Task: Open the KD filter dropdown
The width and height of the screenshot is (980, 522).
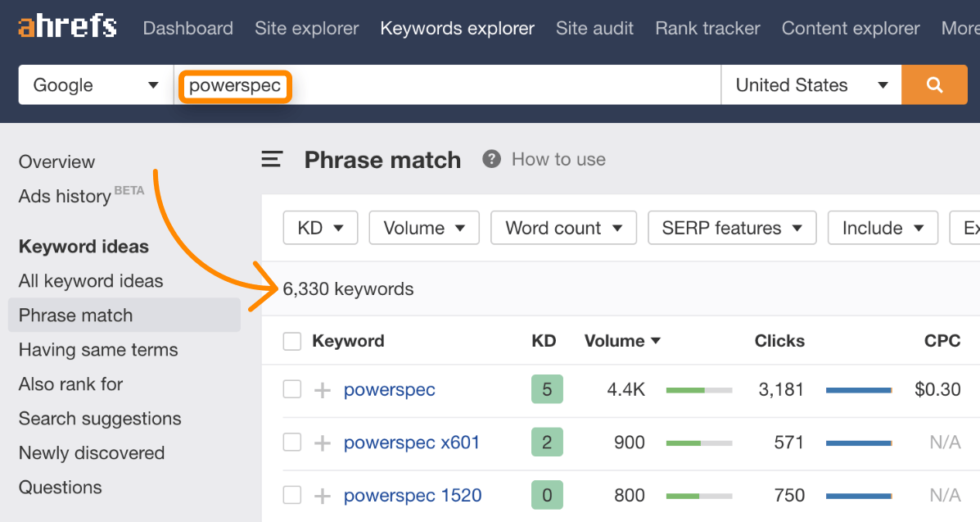Action: coord(320,228)
